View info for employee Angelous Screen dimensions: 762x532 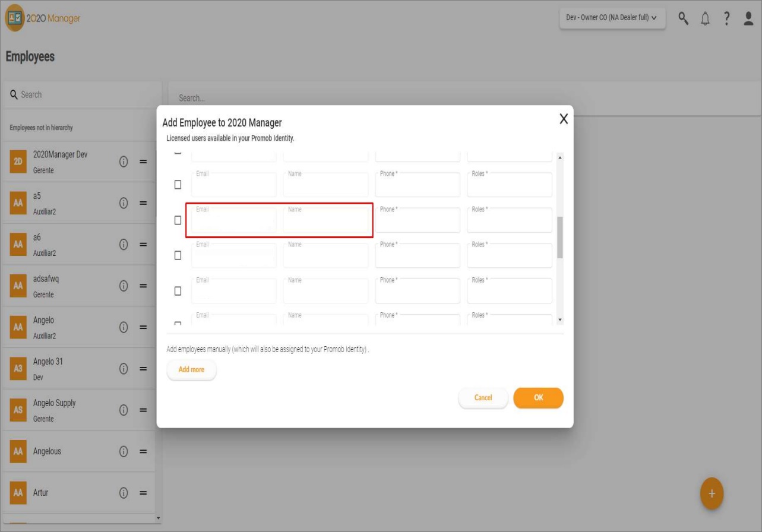tap(124, 451)
